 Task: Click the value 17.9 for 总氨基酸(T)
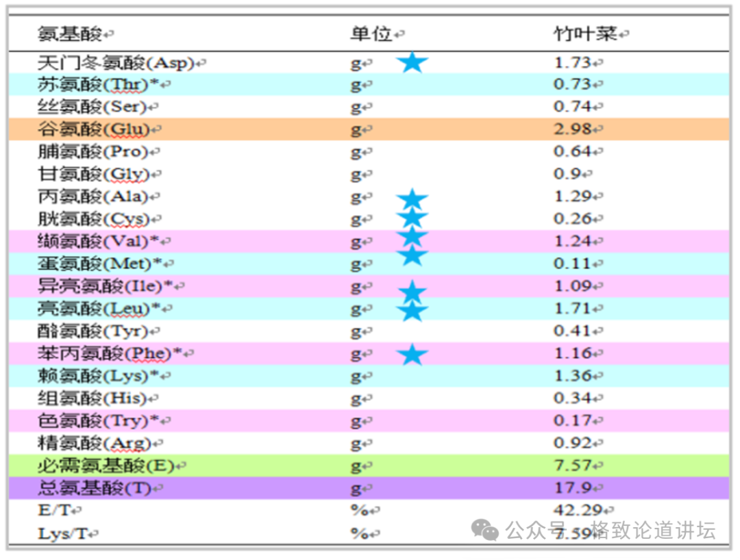(x=572, y=488)
